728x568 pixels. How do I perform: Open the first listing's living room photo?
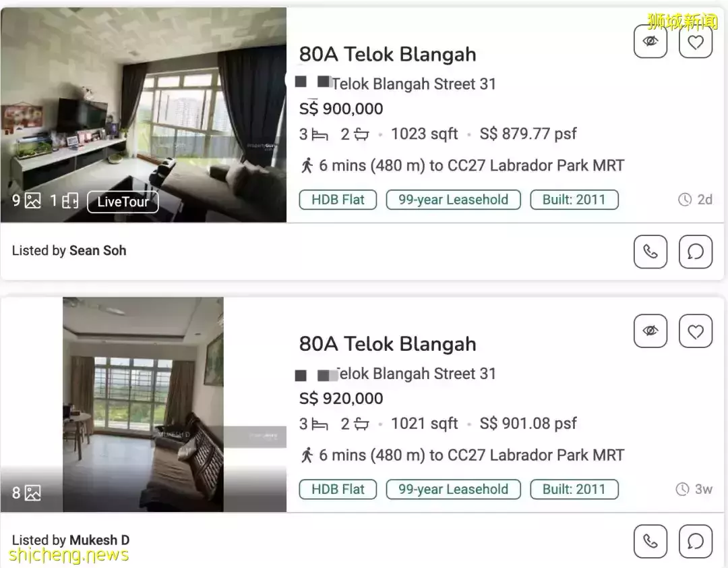(x=143, y=108)
